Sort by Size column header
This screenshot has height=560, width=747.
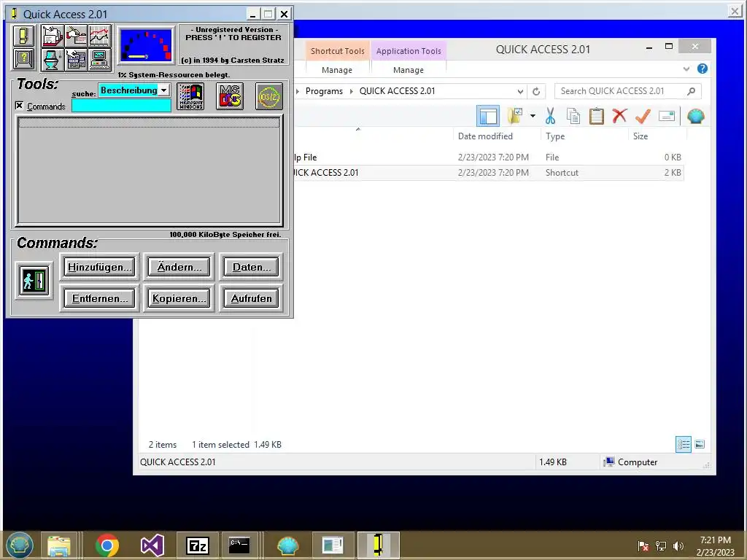[x=640, y=136]
